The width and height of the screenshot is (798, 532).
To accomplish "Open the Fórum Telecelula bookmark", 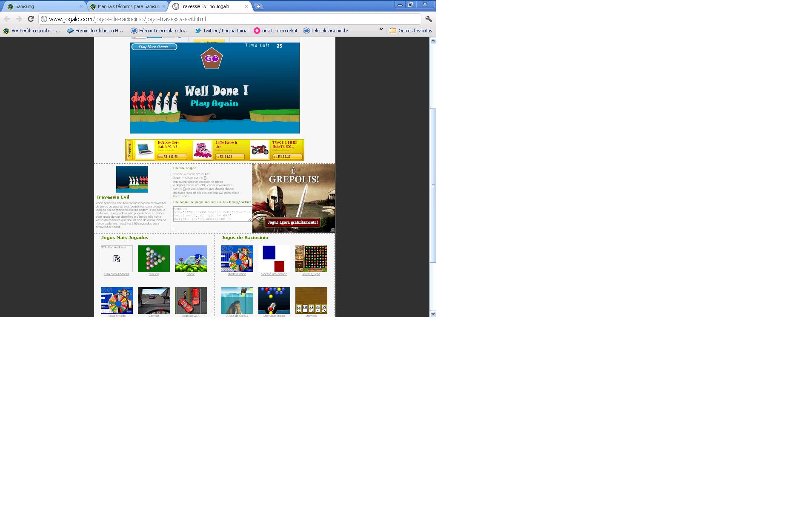I will click(160, 31).
